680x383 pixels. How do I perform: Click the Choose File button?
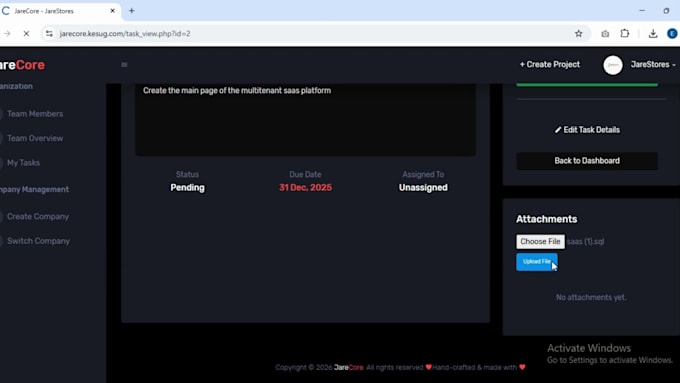point(540,241)
